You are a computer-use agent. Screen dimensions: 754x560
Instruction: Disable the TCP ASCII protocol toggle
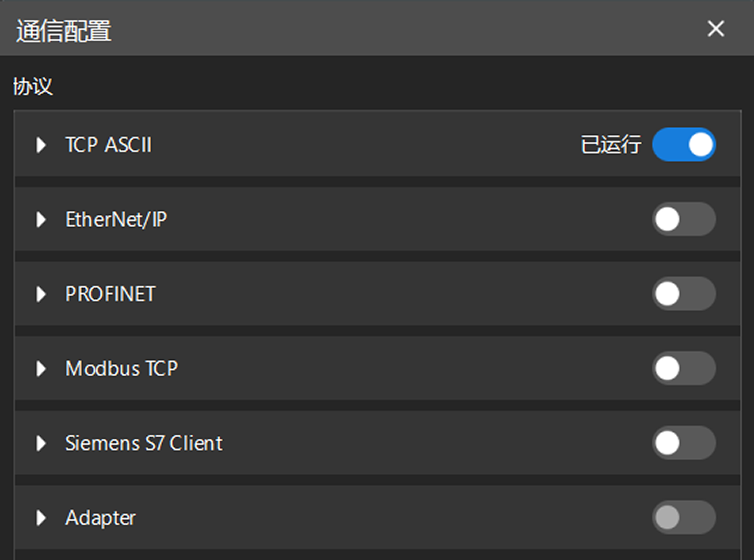click(683, 144)
